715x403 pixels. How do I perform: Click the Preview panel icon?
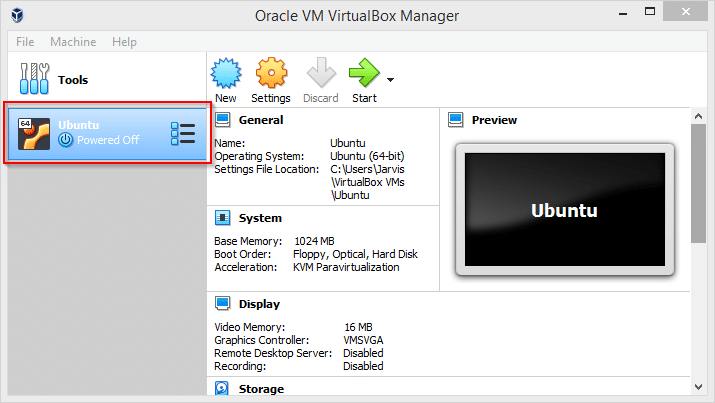457,120
